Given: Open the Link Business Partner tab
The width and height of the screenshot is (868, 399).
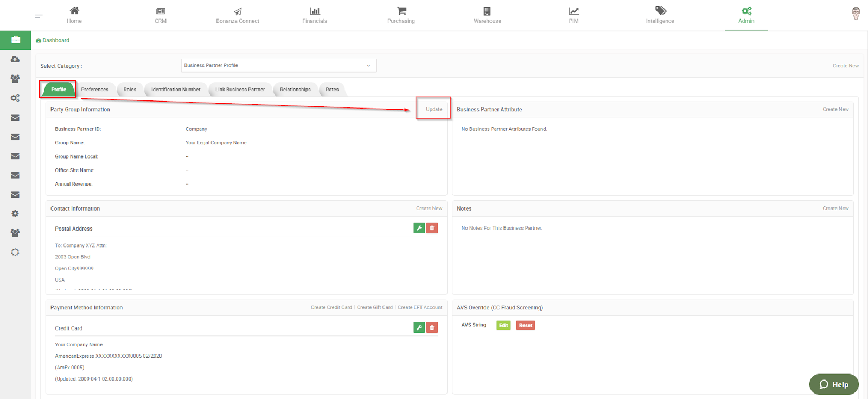Looking at the screenshot, I should point(240,90).
